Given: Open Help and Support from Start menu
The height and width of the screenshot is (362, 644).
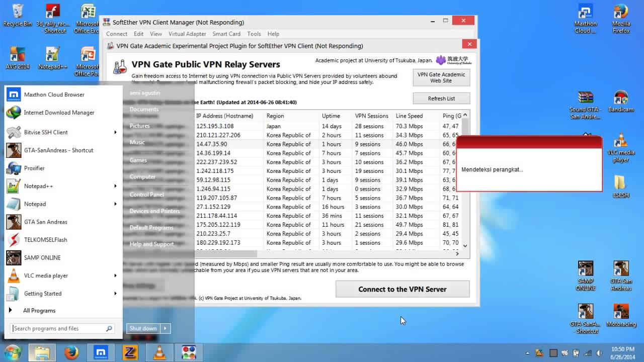Looking at the screenshot, I should pos(151,244).
